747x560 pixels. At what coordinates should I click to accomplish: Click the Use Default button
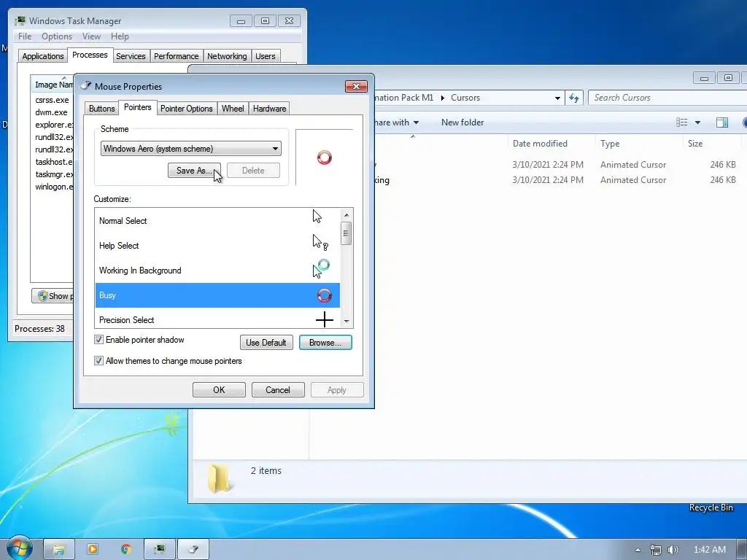(266, 343)
